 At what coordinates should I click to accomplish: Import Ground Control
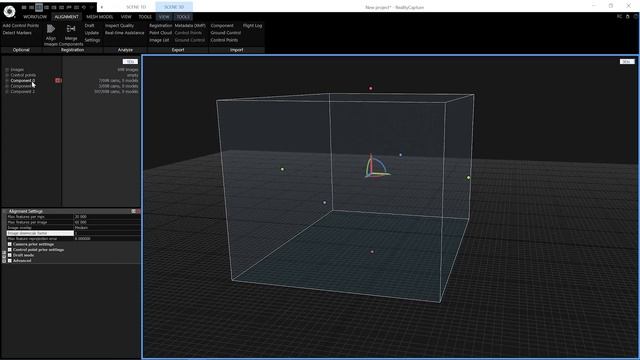click(x=226, y=33)
